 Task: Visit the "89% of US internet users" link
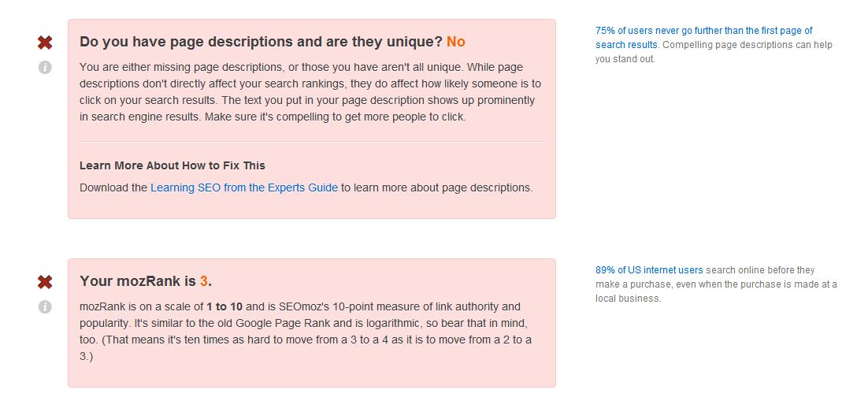point(649,270)
